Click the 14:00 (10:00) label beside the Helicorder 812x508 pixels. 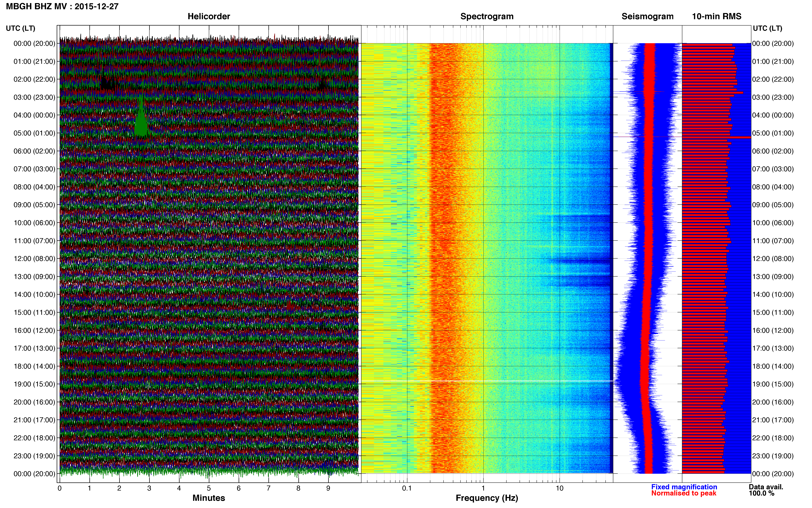[34, 295]
